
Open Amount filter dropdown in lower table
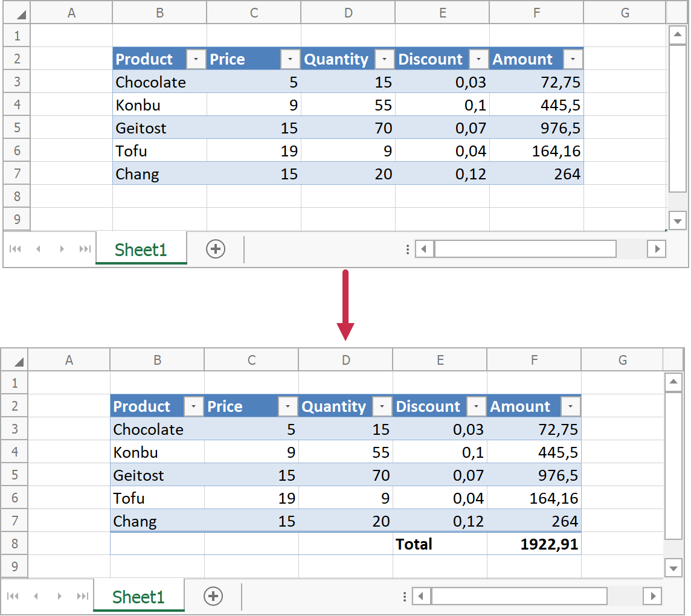(x=570, y=407)
